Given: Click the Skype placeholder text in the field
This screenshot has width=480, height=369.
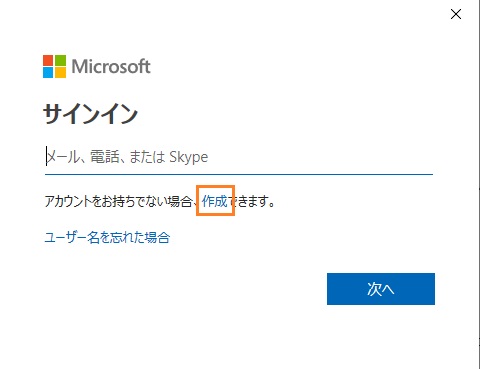Looking at the screenshot, I should click(189, 157).
